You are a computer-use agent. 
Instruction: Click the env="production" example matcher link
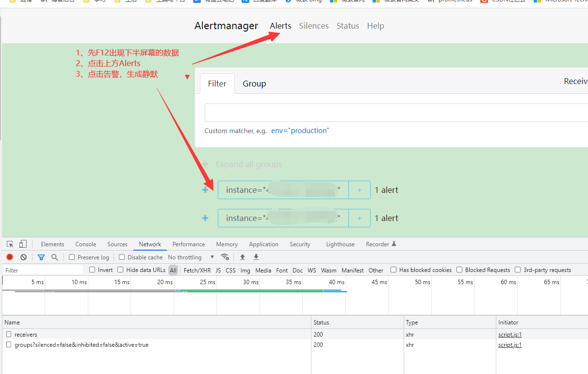300,131
